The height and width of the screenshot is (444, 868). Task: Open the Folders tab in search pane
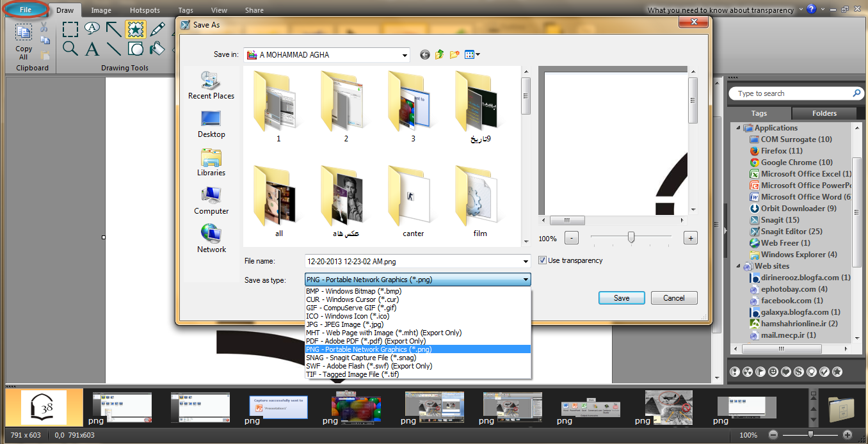[824, 113]
